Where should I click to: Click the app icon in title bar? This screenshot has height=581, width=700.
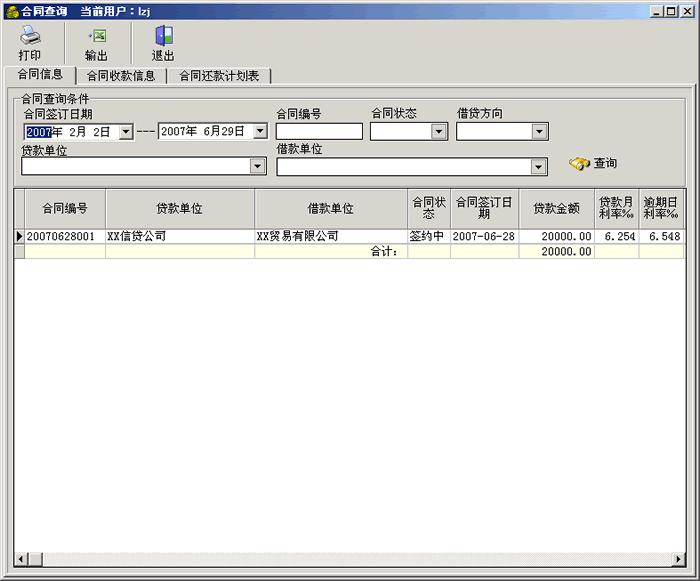tap(12, 11)
